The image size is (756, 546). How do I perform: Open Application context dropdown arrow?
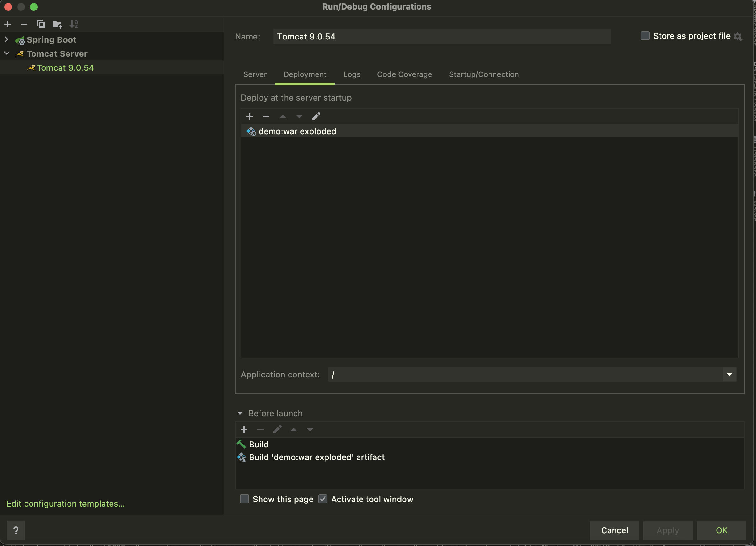[729, 374]
